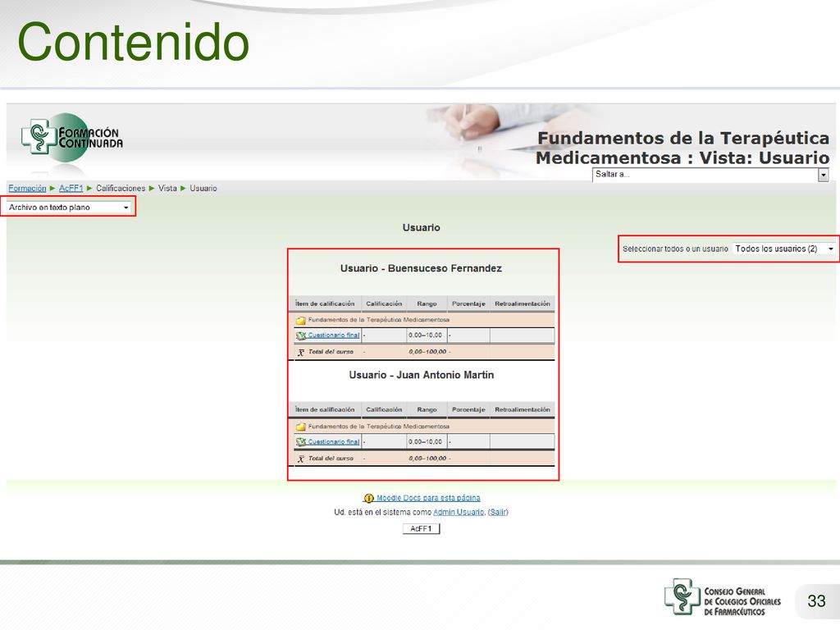Screen dimensions: 840x630
Task: Click course total icon for Juan Antonio Martin
Action: pyautogui.click(x=301, y=459)
